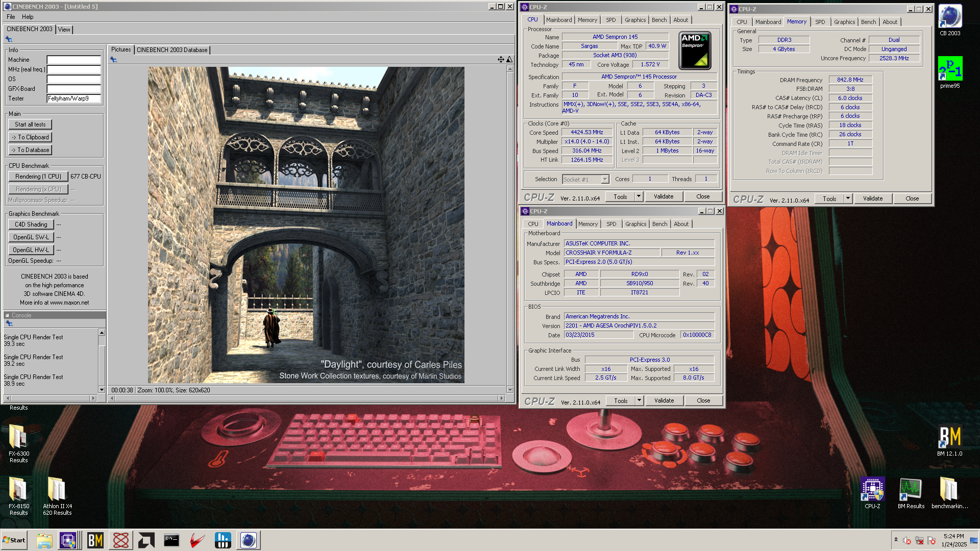Screen dimensions: 980x551
Task: Switch to the View tab in CINEBENCH
Action: click(x=64, y=30)
